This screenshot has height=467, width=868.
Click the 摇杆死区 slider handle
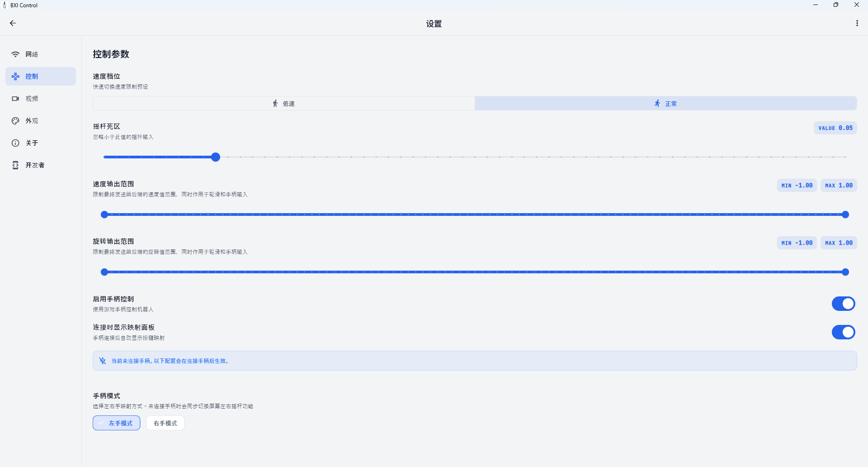216,157
